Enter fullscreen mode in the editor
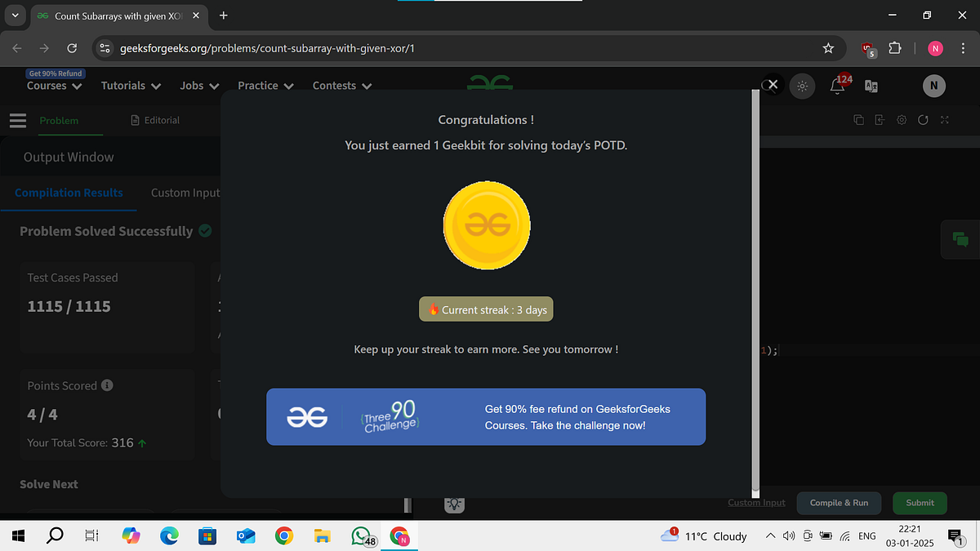The width and height of the screenshot is (980, 551). point(944,119)
